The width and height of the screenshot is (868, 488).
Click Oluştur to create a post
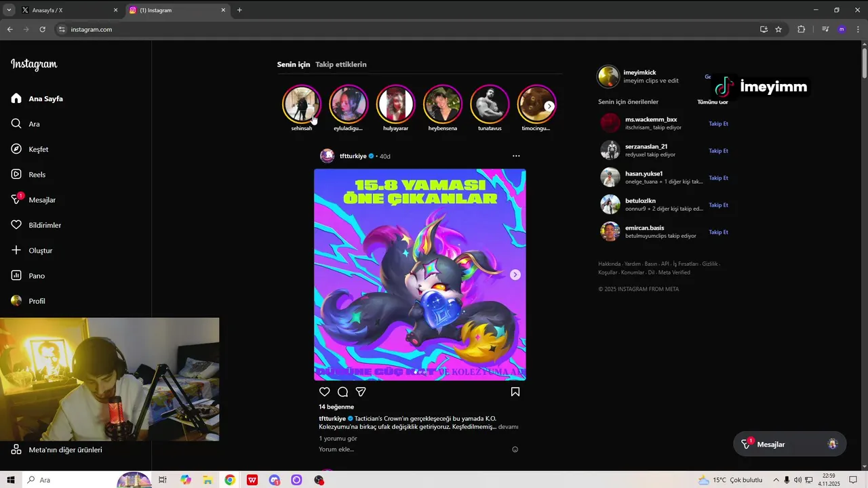point(32,251)
